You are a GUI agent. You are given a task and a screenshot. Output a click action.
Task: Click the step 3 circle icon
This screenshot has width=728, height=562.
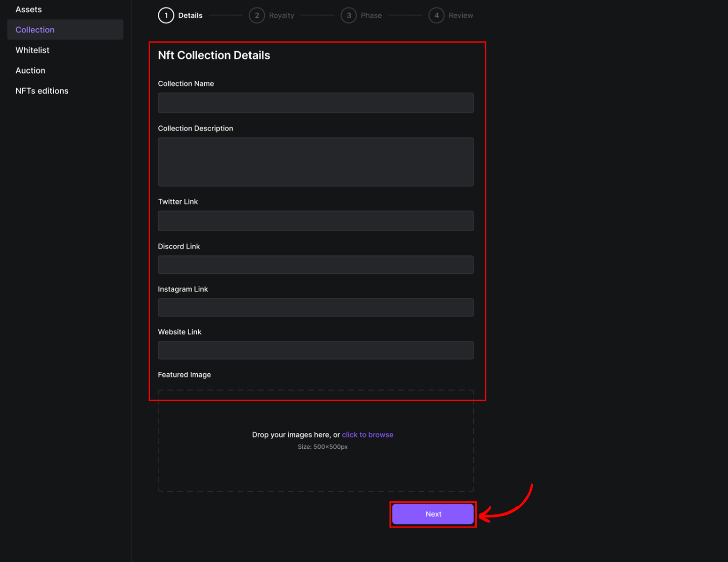349,16
